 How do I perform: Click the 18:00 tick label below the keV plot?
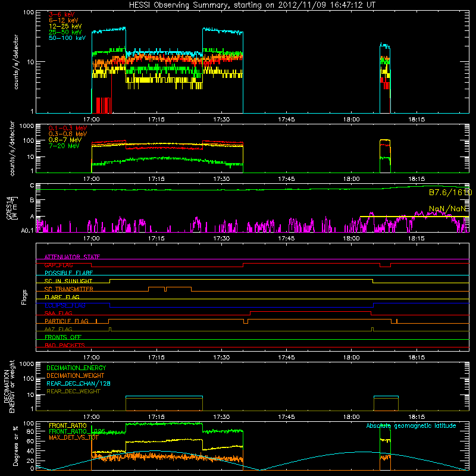351,120
